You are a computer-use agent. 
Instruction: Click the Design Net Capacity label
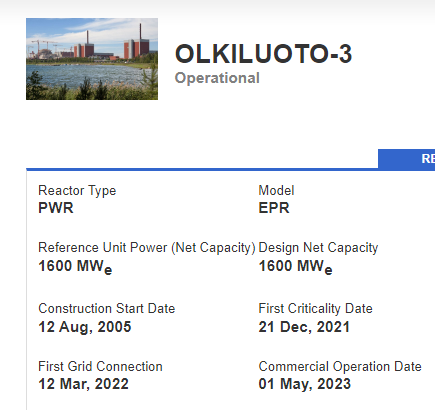point(318,248)
